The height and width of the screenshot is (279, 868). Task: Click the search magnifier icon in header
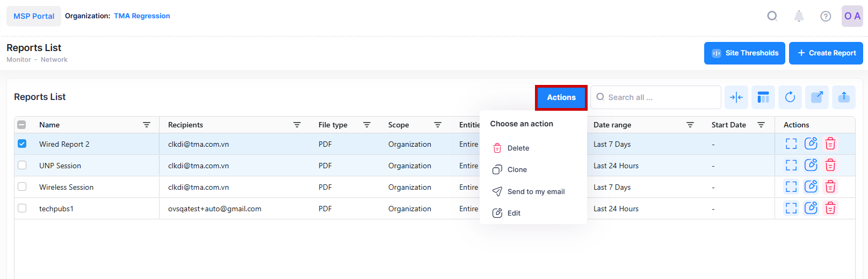(x=772, y=16)
